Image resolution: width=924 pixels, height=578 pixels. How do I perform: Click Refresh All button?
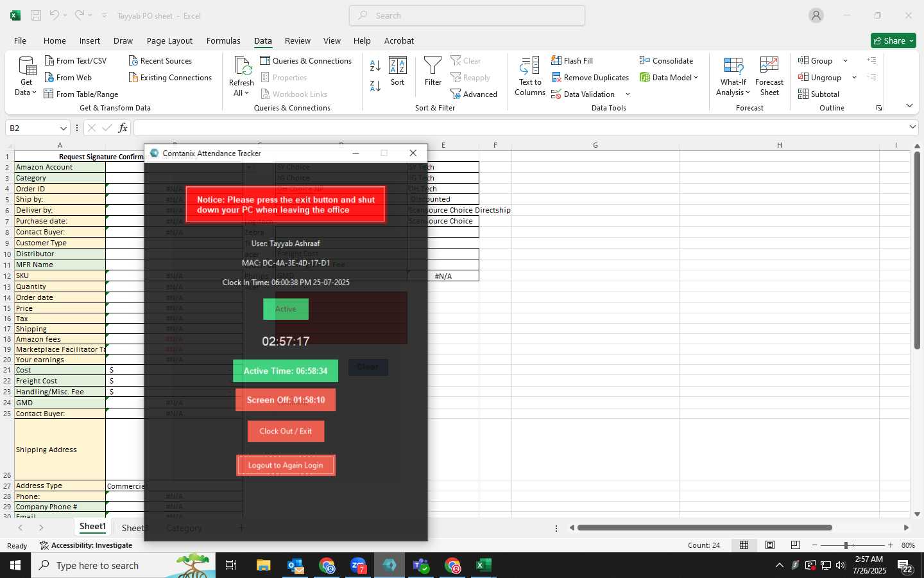click(x=241, y=76)
